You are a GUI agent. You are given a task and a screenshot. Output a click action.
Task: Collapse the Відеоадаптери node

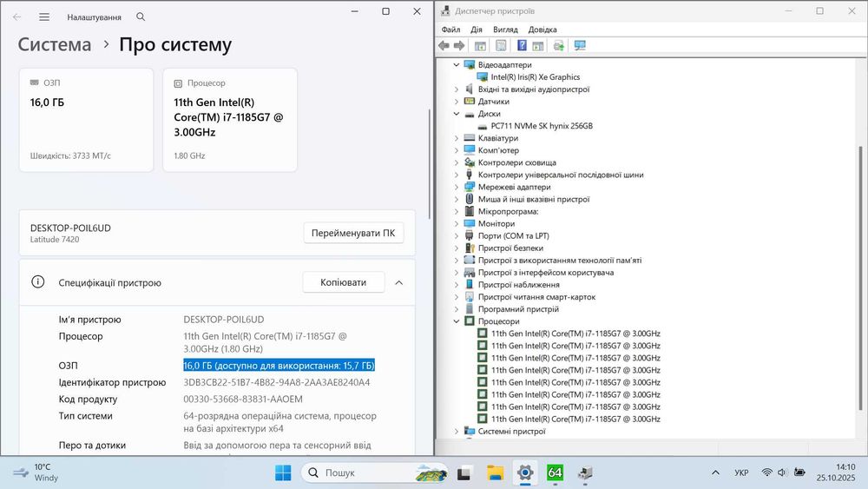(457, 65)
